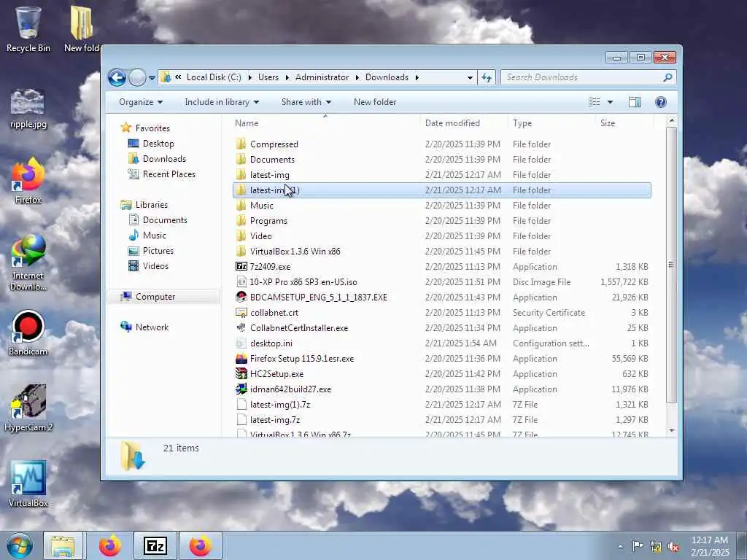Open Recent Places in sidebar
This screenshot has height=560, width=747.
(169, 174)
